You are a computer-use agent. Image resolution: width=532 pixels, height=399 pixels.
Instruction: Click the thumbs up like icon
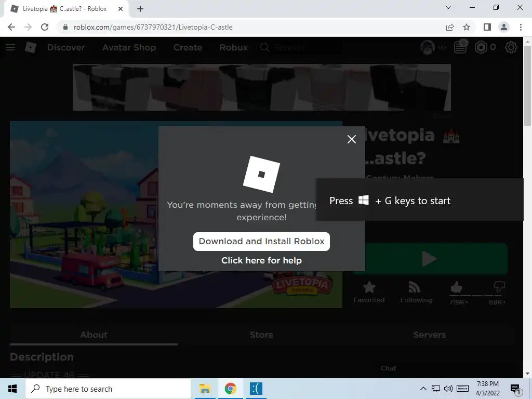(457, 288)
